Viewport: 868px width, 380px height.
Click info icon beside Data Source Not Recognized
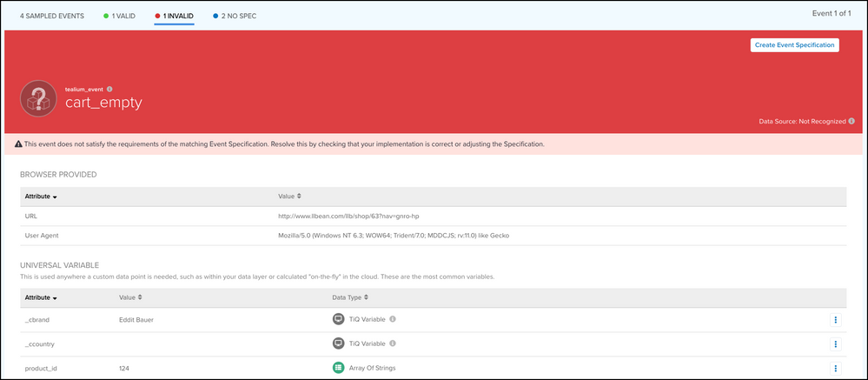(851, 122)
